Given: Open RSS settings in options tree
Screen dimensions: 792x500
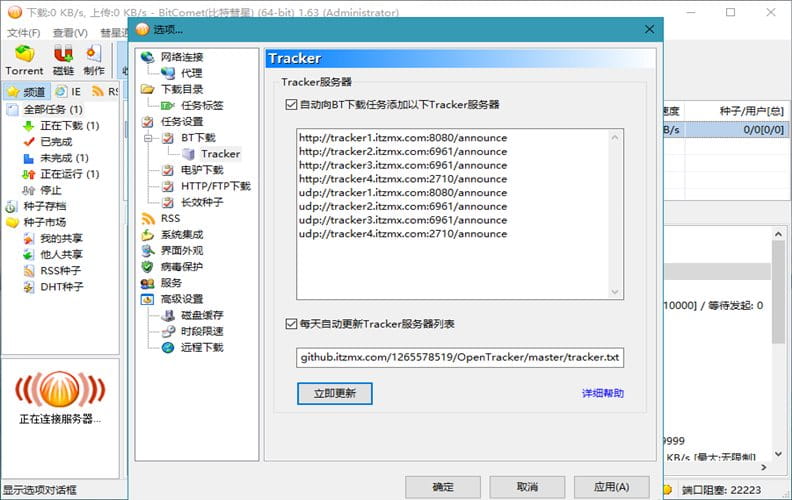Looking at the screenshot, I should tap(170, 218).
